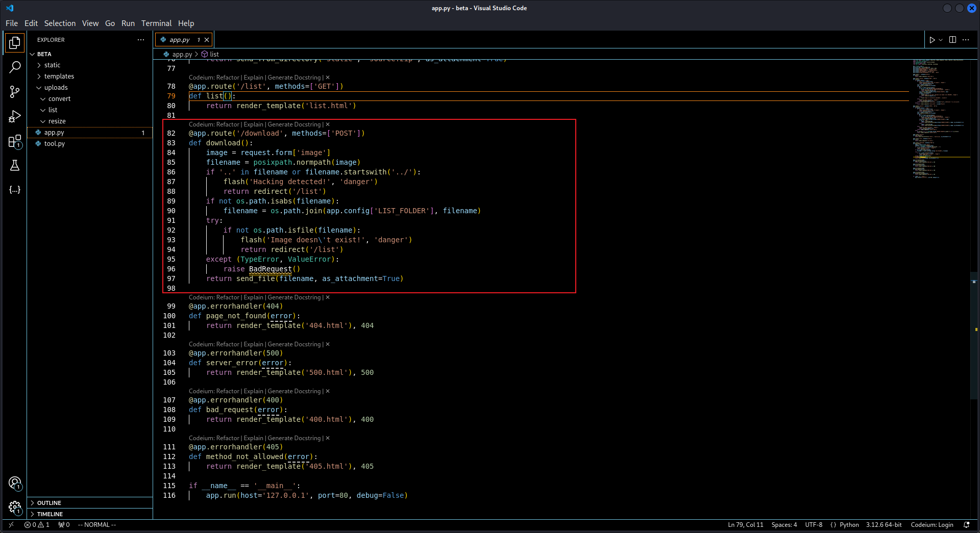Change file encoding UTF-8
The height and width of the screenshot is (533, 980).
(814, 525)
